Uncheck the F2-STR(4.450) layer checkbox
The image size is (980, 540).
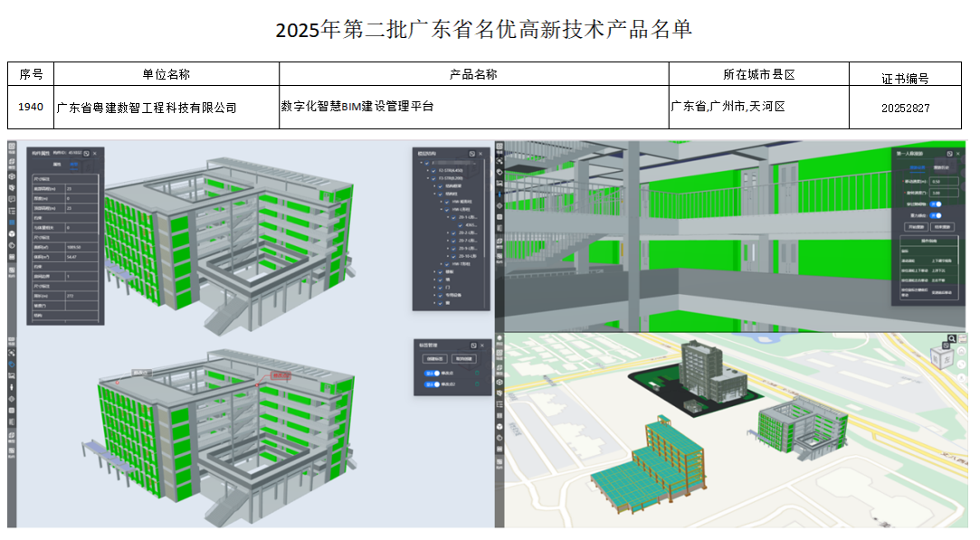coord(431,170)
